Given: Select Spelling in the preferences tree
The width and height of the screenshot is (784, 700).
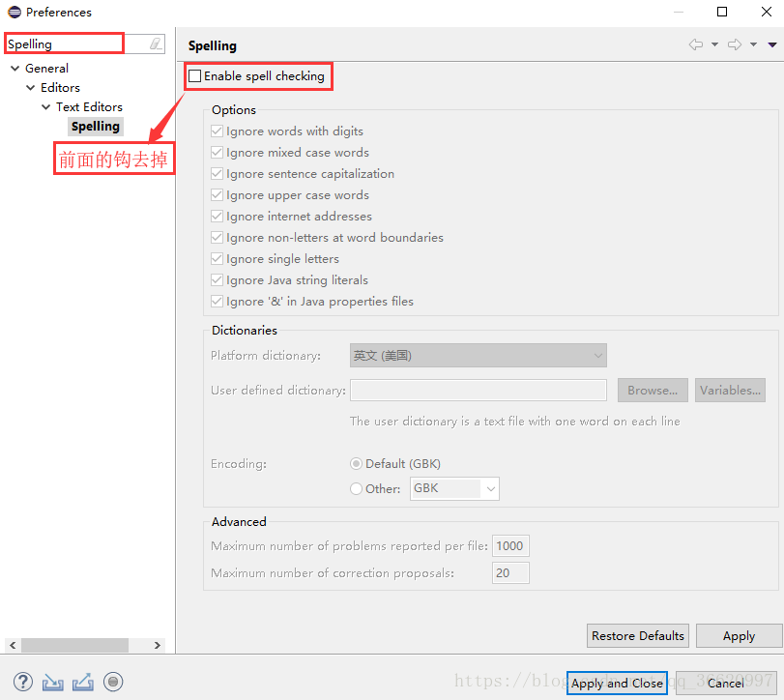Looking at the screenshot, I should (94, 126).
